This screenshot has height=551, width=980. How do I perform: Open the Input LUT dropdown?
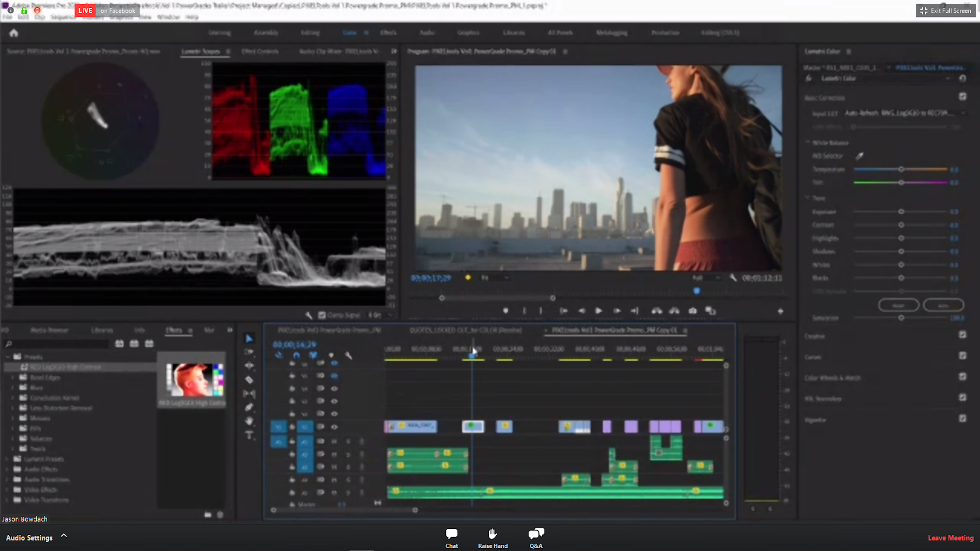pos(903,113)
